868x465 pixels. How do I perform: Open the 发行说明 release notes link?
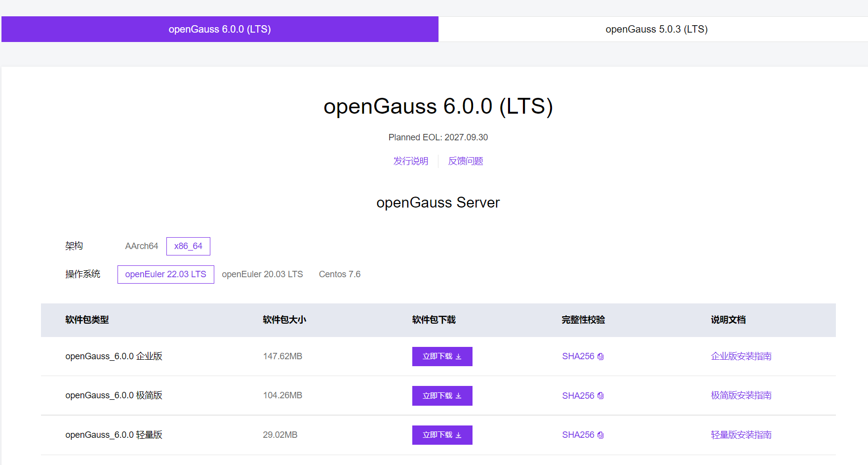[x=411, y=161]
